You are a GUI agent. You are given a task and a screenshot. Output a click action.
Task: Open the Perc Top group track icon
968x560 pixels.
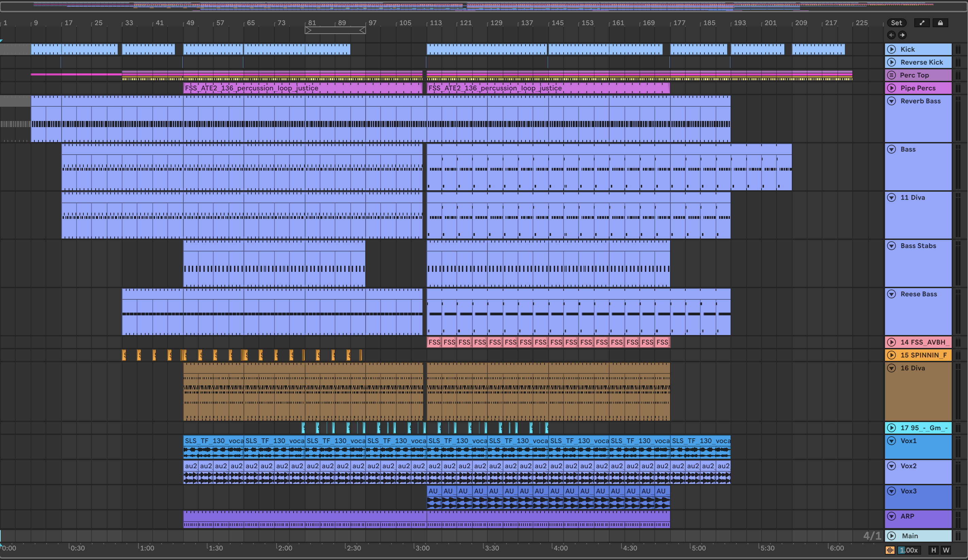point(891,75)
